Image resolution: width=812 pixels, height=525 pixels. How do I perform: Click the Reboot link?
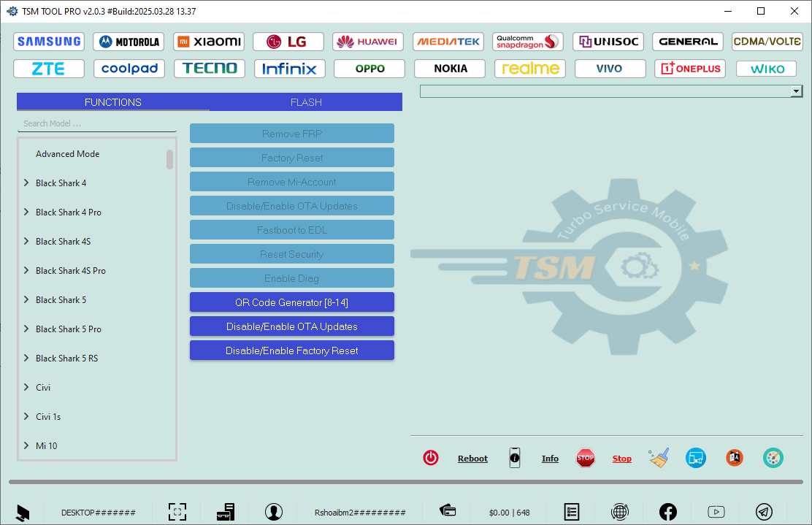coord(472,458)
